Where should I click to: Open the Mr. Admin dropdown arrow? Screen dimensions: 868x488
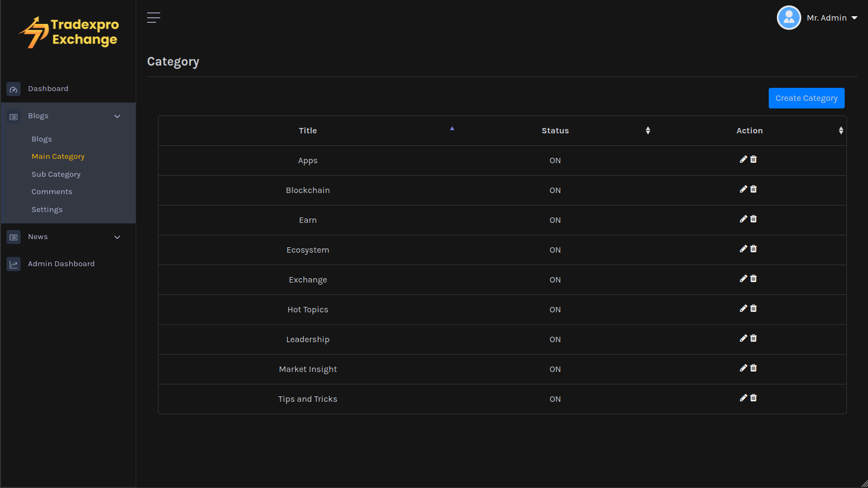coord(854,18)
